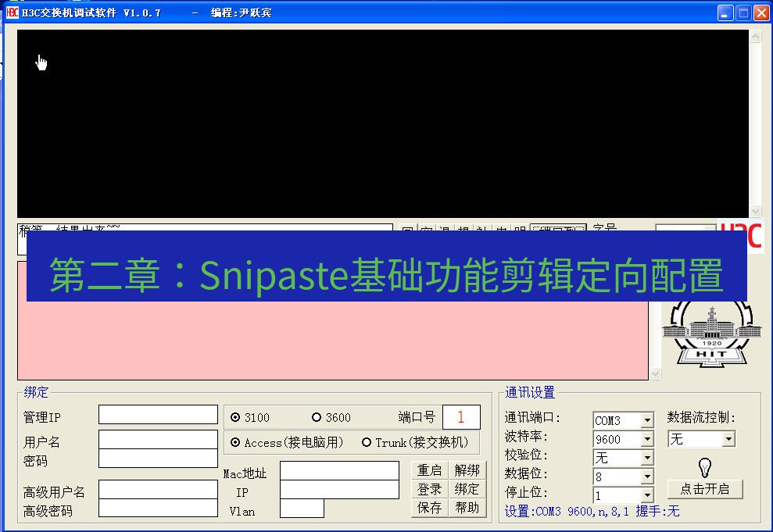The width and height of the screenshot is (773, 532).
Task: Click the 数据流控制: label
Action: 702,417
